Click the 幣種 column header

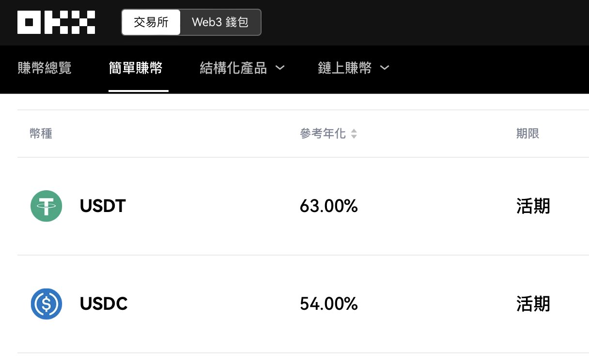(41, 134)
